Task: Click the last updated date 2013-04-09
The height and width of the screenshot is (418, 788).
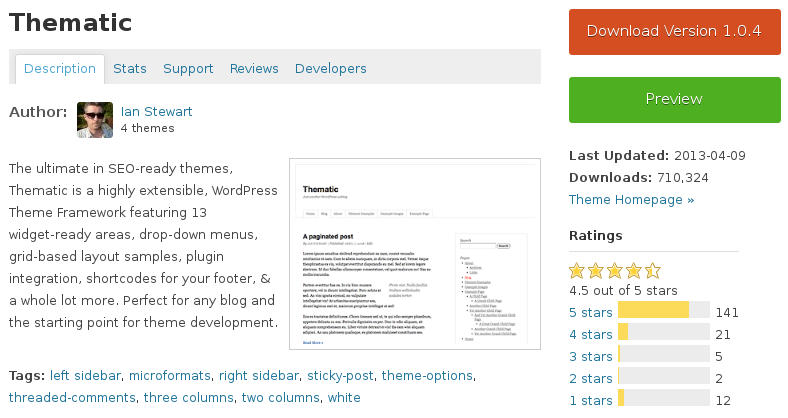Action: coord(710,156)
